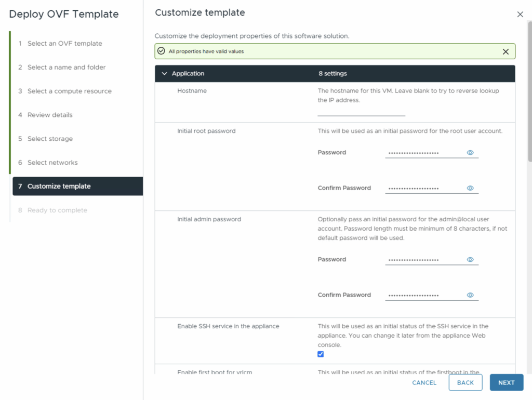Reveal the root Confirm Password value
Viewport: 532px width, 400px height.
tap(470, 188)
